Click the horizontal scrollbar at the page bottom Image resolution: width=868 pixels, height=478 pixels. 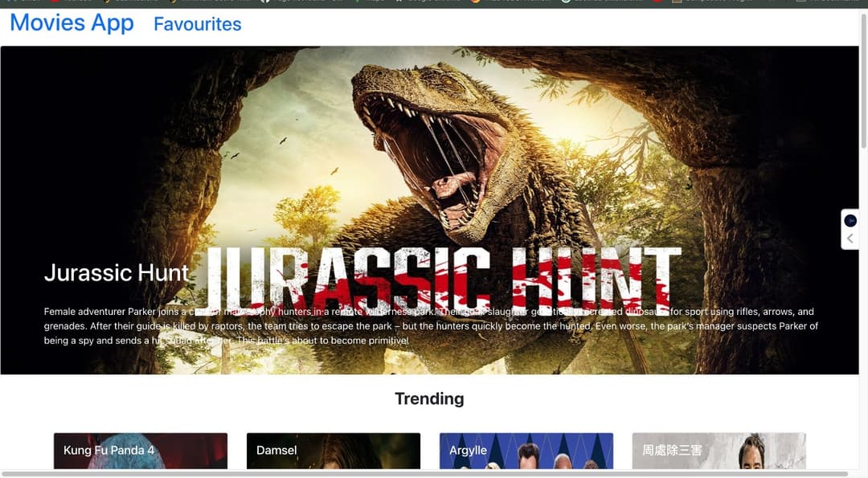426,473
